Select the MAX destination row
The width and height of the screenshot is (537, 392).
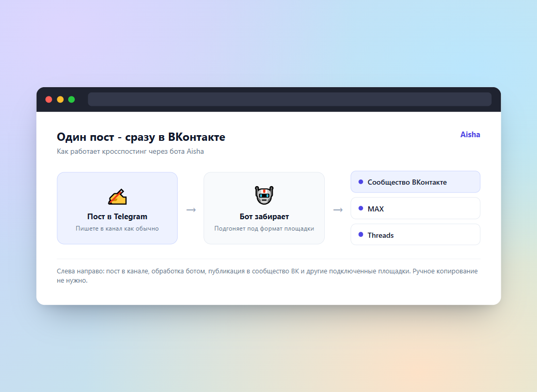tap(416, 208)
